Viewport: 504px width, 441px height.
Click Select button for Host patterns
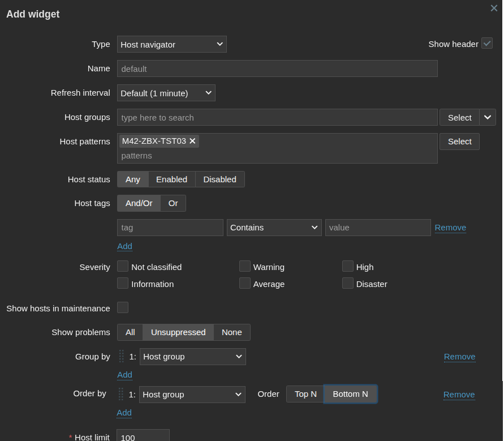459,142
